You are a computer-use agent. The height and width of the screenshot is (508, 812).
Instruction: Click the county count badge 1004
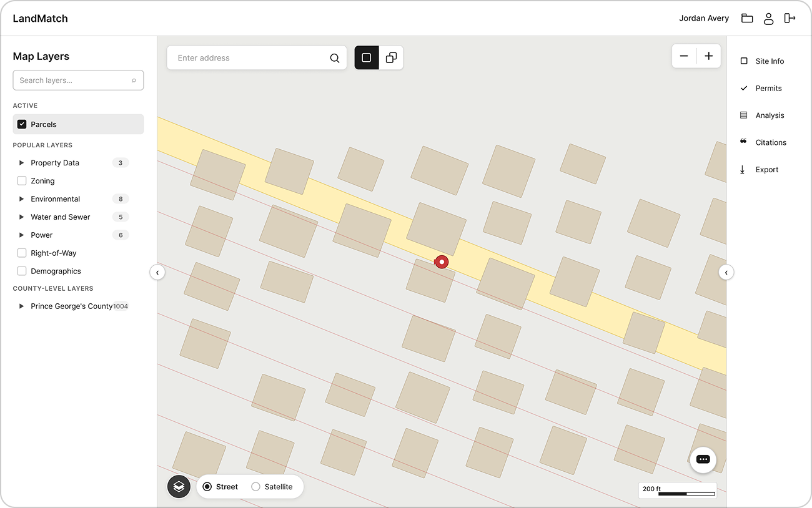pos(121,306)
